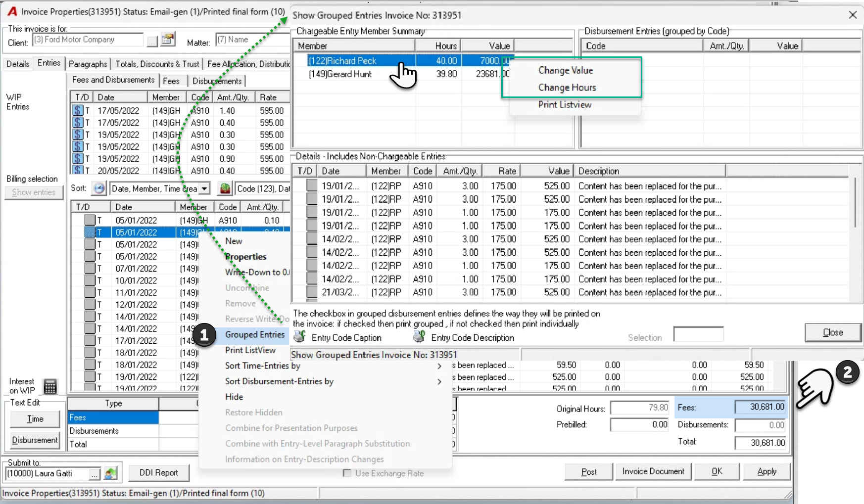Tick the checkbox on the 10/01/2022 entry

(x=90, y=280)
